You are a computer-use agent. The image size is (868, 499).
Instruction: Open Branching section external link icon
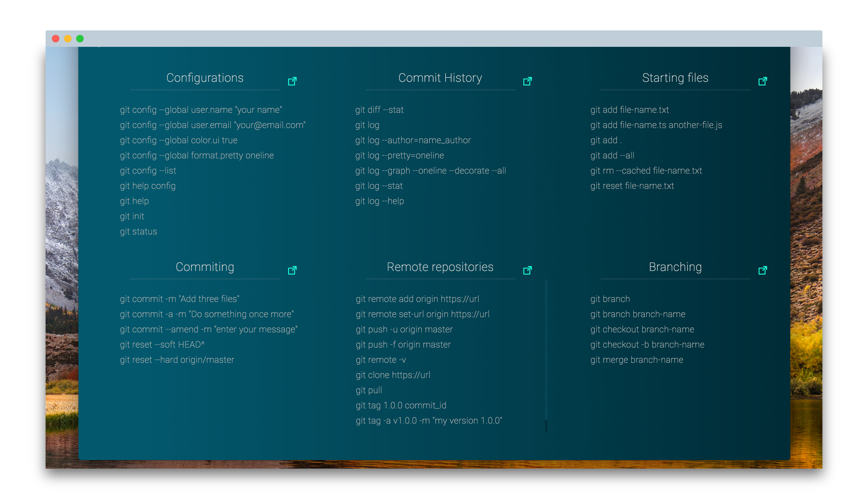[763, 270]
